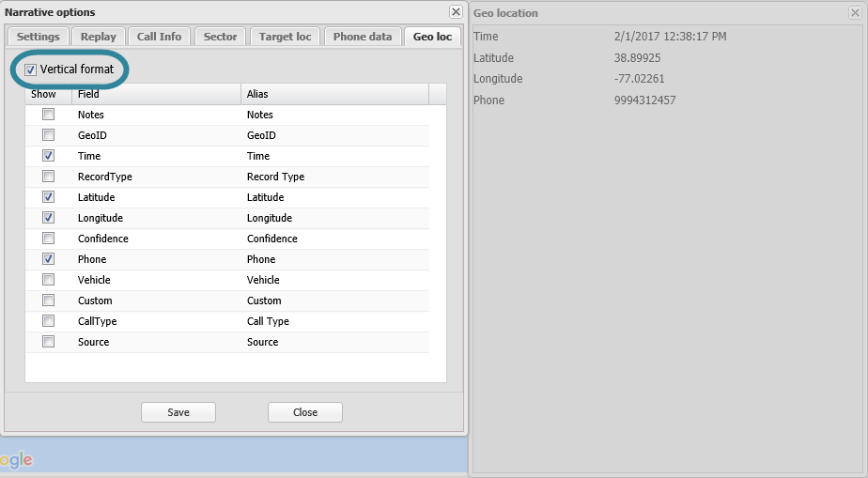Select the Record Type alias cell

point(275,177)
